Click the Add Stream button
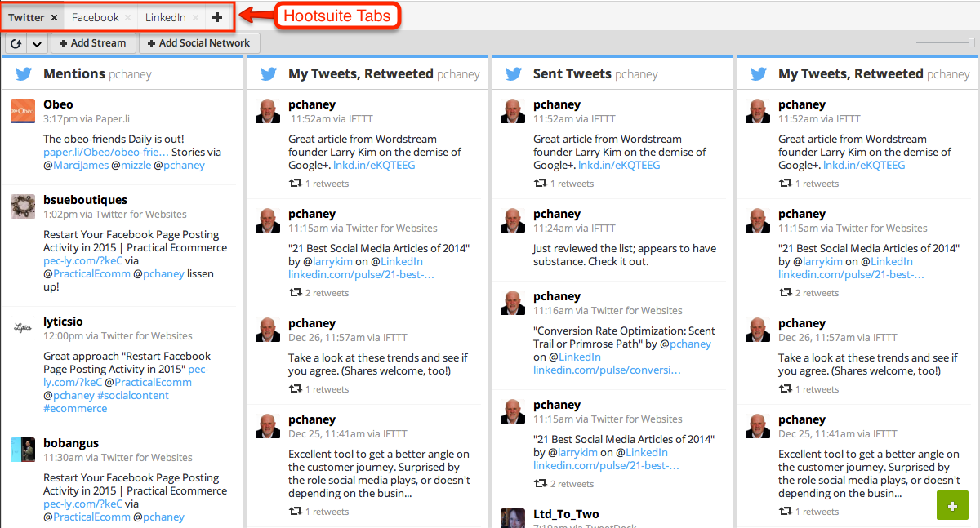Viewport: 980px width, 528px height. 93,43
